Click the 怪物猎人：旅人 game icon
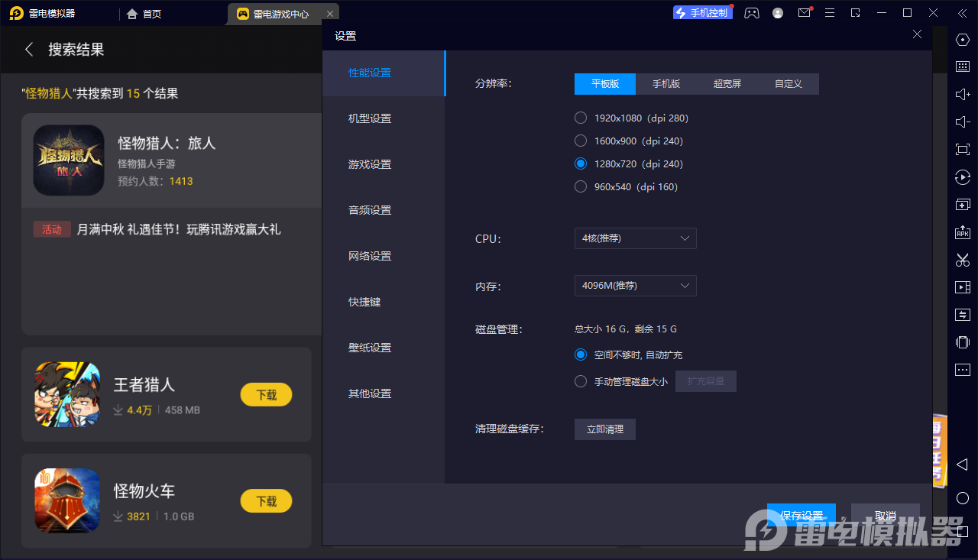Screen dimensions: 978x560 [x=69, y=160]
